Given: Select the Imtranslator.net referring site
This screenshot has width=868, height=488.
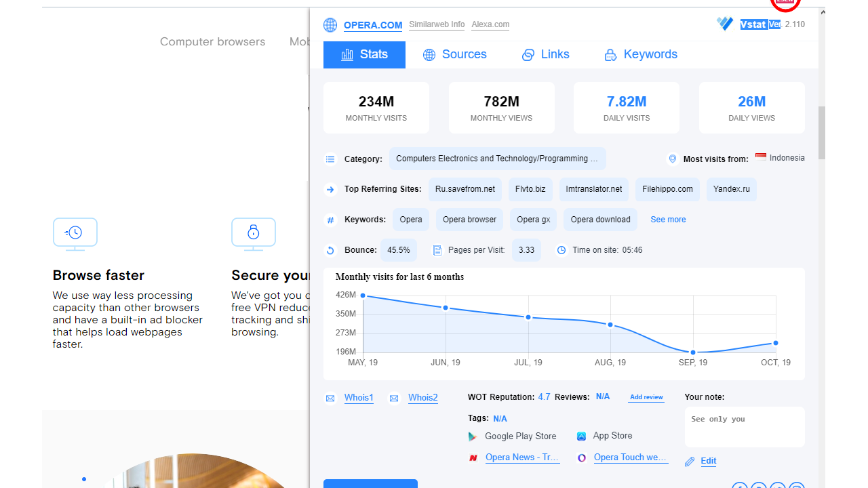Looking at the screenshot, I should [594, 189].
